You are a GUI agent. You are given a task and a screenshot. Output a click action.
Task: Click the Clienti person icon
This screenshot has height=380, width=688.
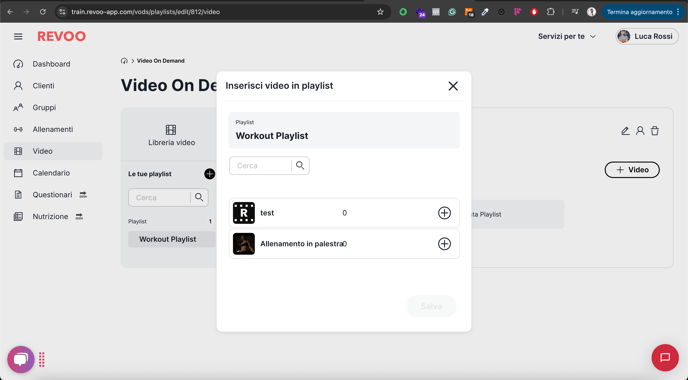pos(18,86)
